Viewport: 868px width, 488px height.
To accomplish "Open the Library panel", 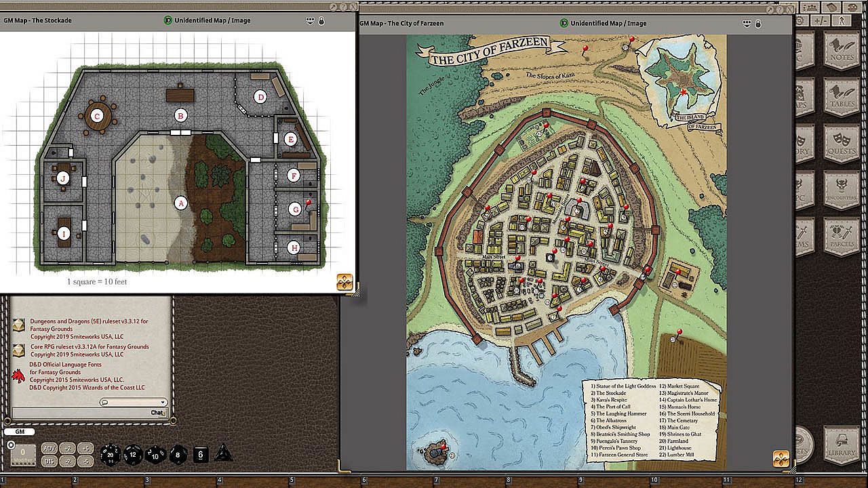I will (842, 445).
